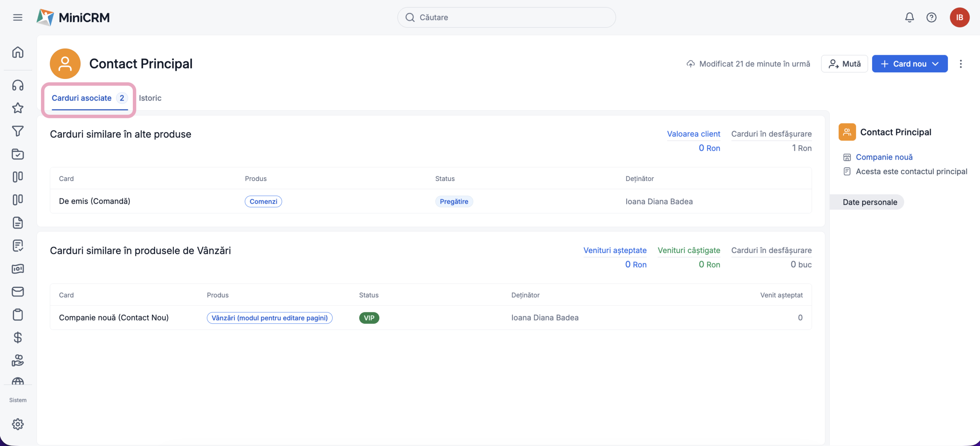Viewport: 980px width, 446px height.
Task: Open the Companie nouă link
Action: 884,157
